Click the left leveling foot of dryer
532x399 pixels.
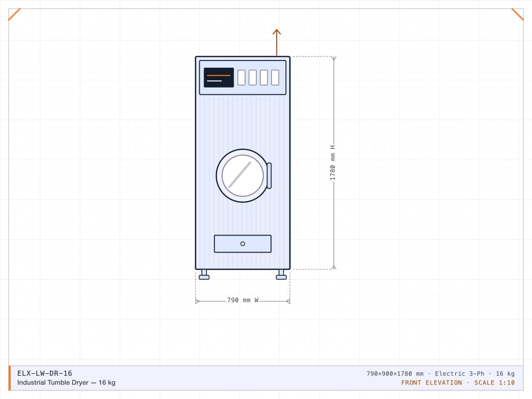tap(204, 275)
